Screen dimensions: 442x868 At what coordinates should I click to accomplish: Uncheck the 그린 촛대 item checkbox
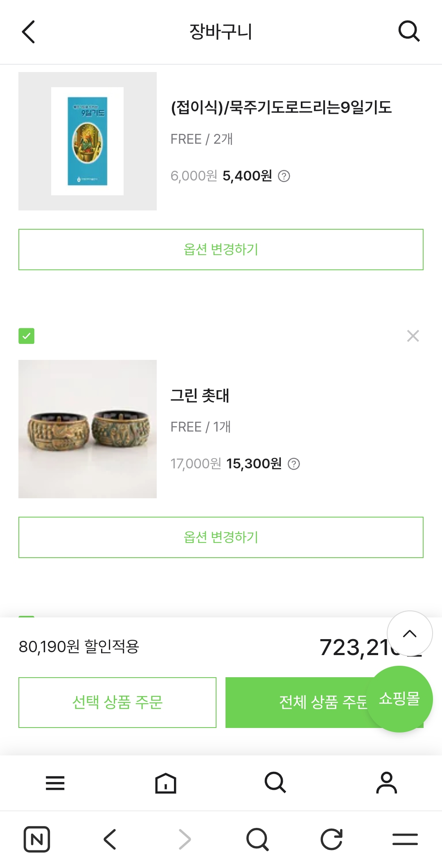tap(27, 336)
